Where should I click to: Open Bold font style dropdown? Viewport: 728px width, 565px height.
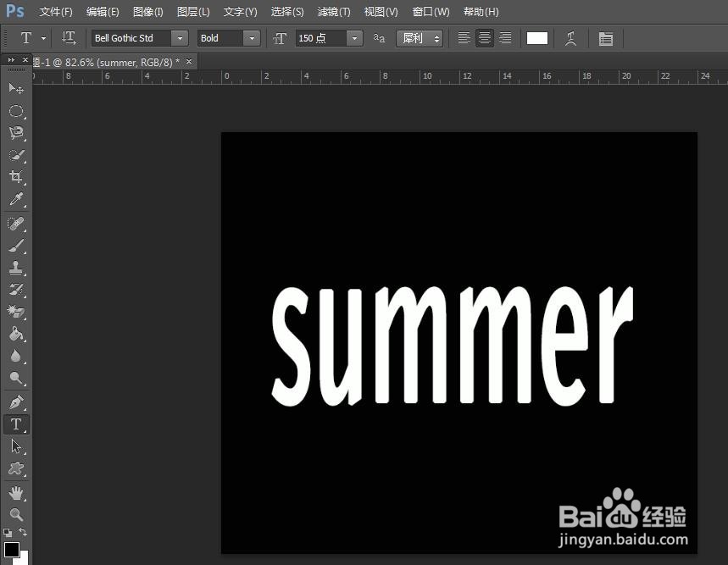[252, 38]
